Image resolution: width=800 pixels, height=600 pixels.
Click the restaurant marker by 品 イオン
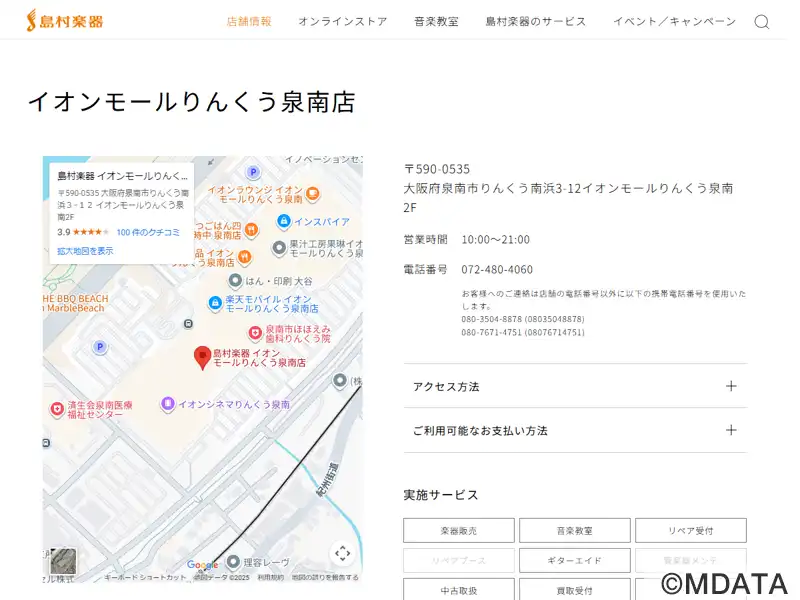click(245, 256)
